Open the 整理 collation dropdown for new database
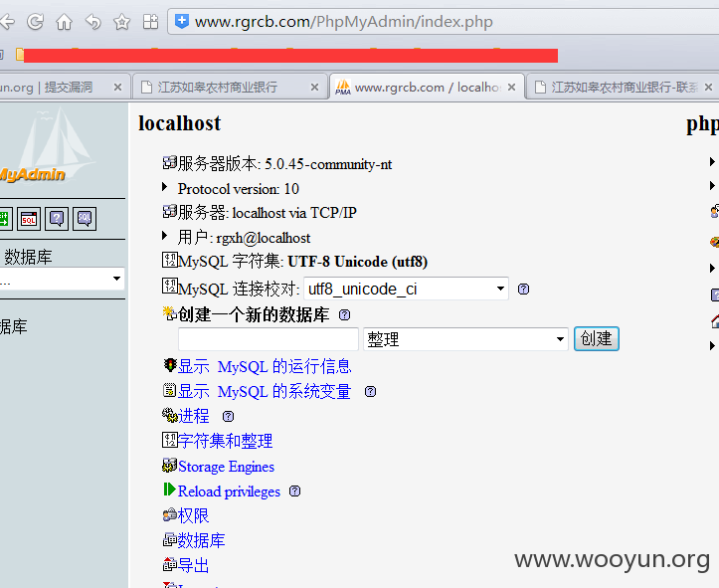 tap(465, 339)
